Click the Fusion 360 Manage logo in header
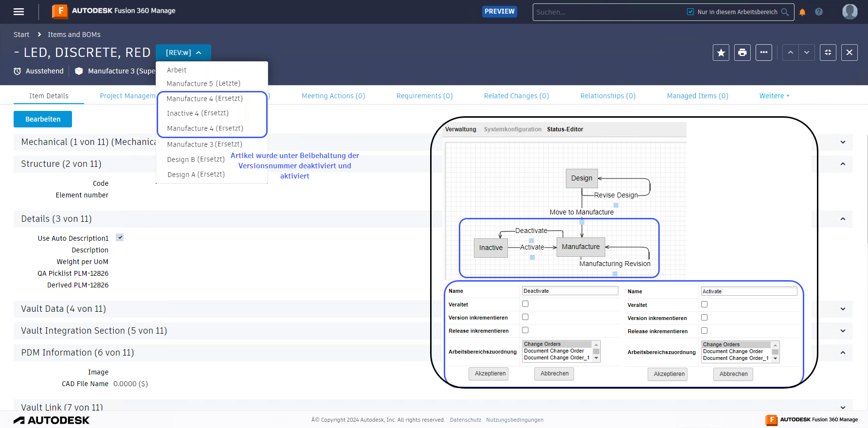This screenshot has width=868, height=428. point(114,11)
